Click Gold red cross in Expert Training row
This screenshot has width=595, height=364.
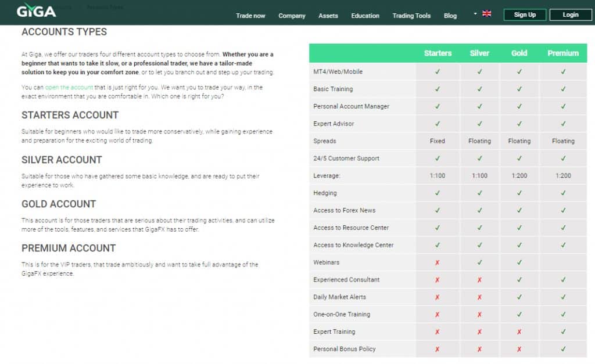tap(519, 331)
